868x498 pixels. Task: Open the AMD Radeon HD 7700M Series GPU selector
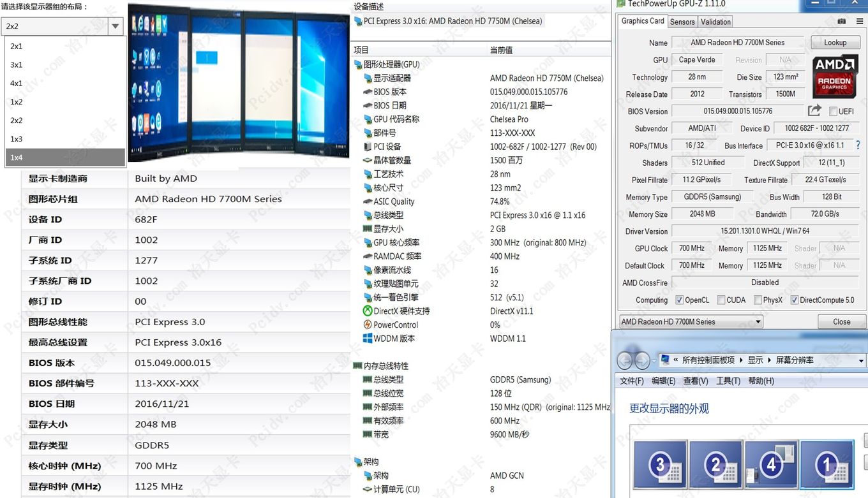[691, 321]
